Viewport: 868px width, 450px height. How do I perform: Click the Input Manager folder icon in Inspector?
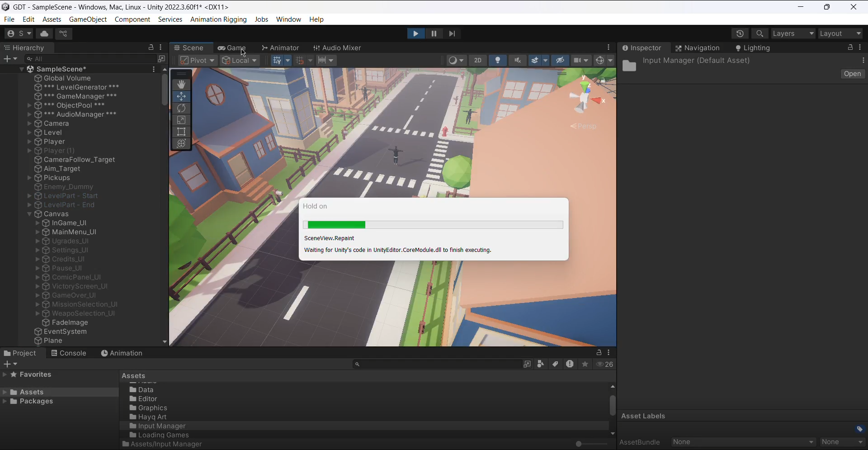[629, 66]
